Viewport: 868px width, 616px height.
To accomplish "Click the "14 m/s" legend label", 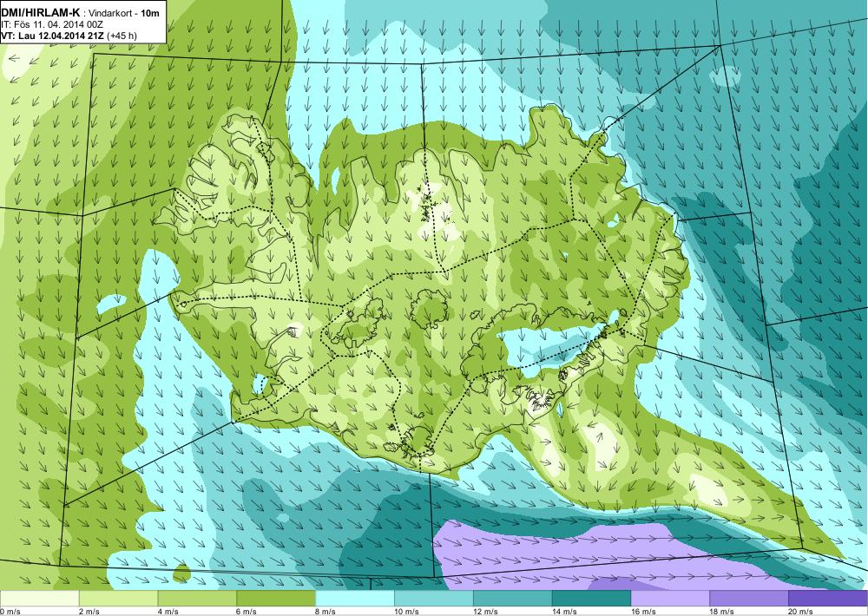I will 565,612.
